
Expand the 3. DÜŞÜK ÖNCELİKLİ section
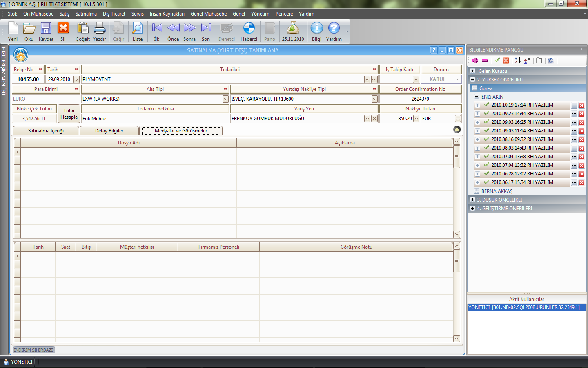(472, 200)
